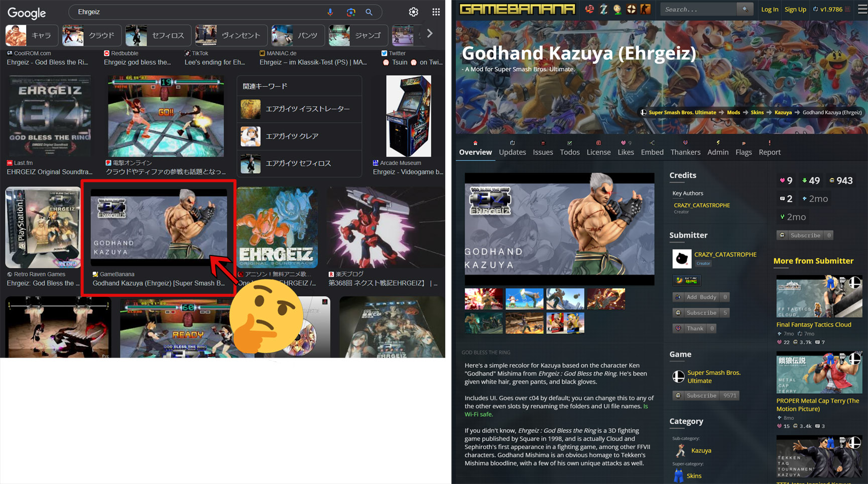This screenshot has width=868, height=484.
Task: Click the Get Me Ripe badge
Action: pos(687,280)
